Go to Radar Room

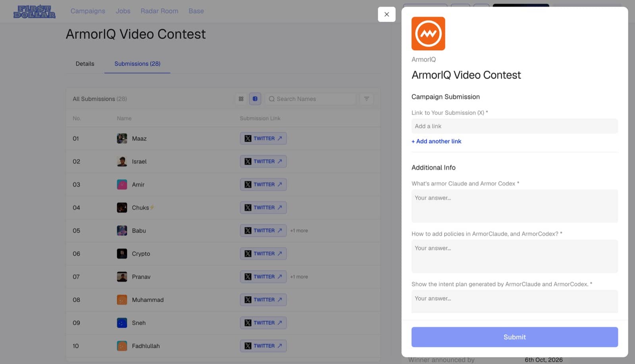[159, 11]
